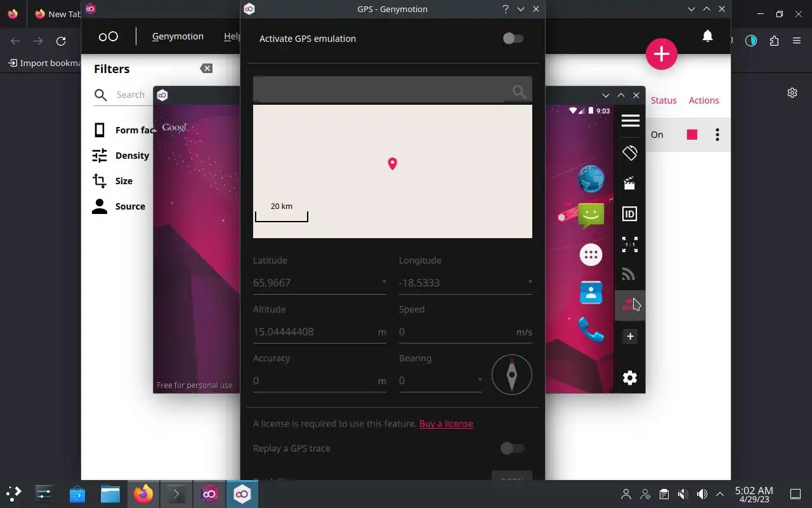Click the Genymotion logo in main window
Viewport: 812px width, 508px height.
point(108,36)
